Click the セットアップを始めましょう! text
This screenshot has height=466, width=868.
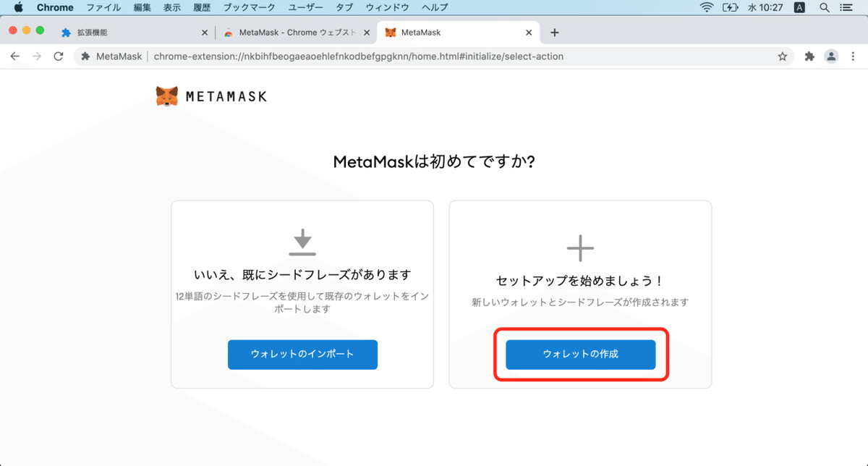(x=580, y=280)
